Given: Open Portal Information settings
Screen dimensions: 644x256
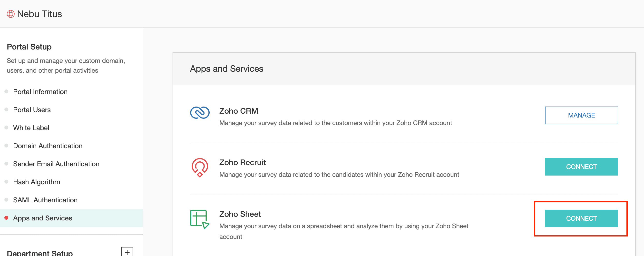Looking at the screenshot, I should 40,92.
